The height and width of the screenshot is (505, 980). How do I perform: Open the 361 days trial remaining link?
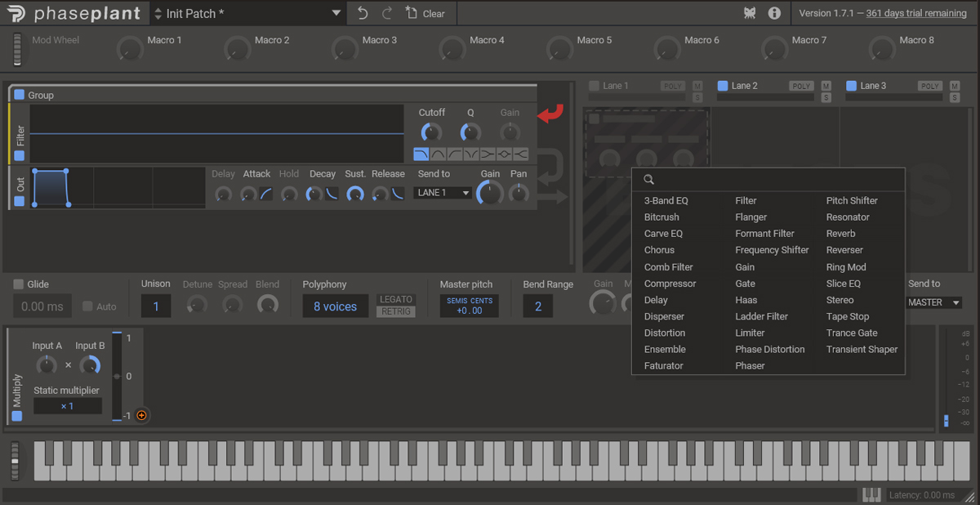coord(916,13)
